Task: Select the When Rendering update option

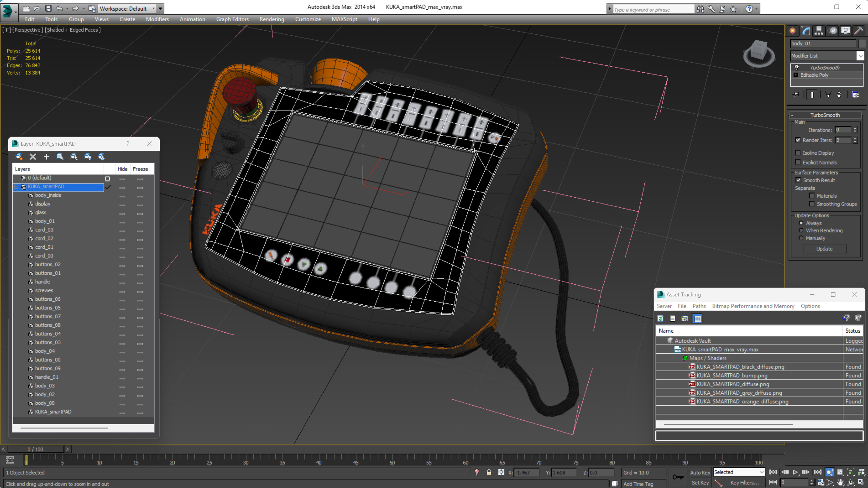Action: (801, 230)
